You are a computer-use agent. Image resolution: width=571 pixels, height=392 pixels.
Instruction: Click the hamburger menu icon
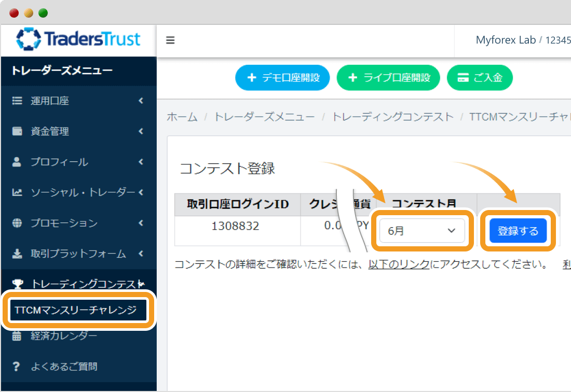[x=170, y=40]
